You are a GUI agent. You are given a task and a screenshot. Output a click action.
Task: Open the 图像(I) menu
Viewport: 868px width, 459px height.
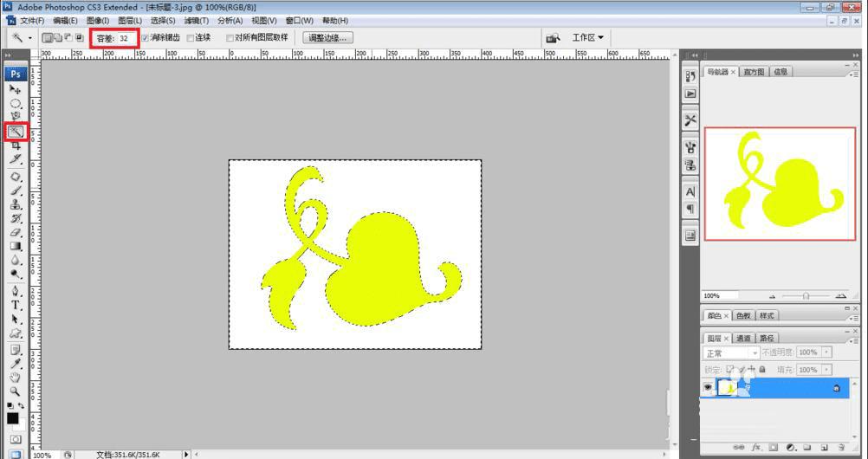(98, 21)
